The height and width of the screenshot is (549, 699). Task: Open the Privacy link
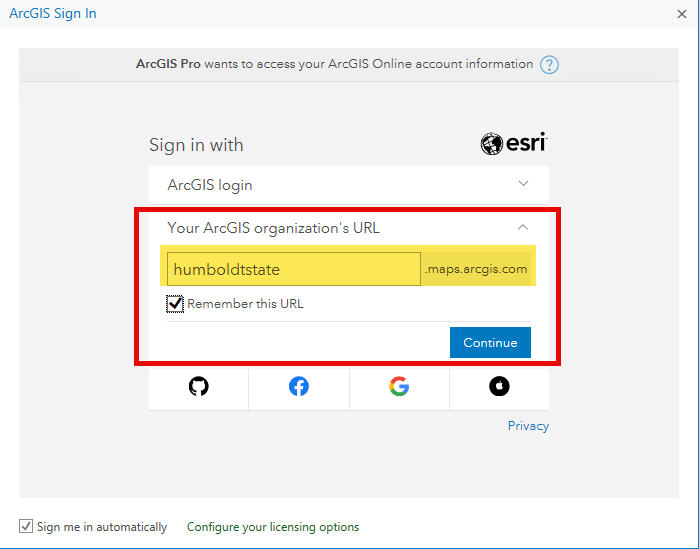click(528, 426)
